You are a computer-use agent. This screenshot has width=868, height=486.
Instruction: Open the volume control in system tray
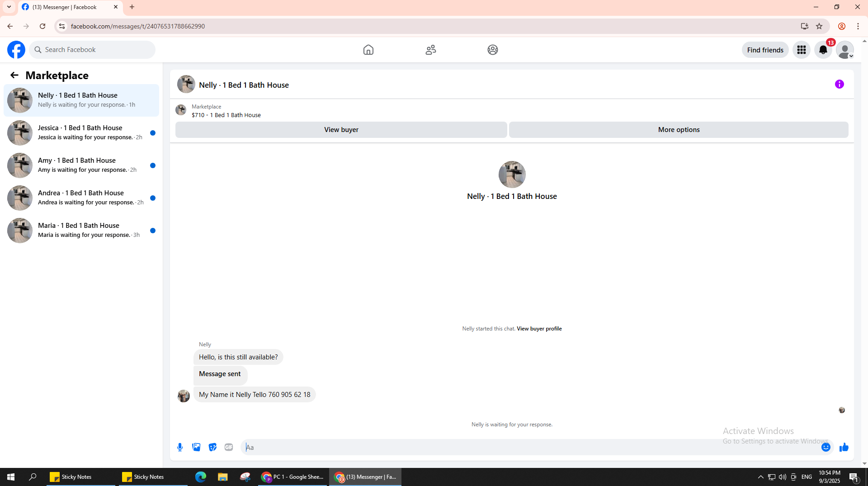point(783,477)
